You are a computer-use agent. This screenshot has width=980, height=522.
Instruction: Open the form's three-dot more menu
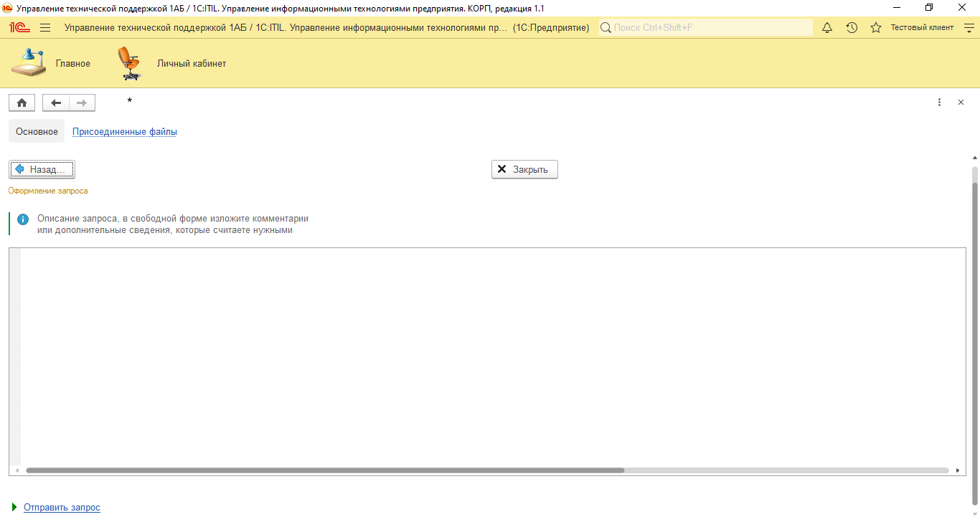[939, 103]
